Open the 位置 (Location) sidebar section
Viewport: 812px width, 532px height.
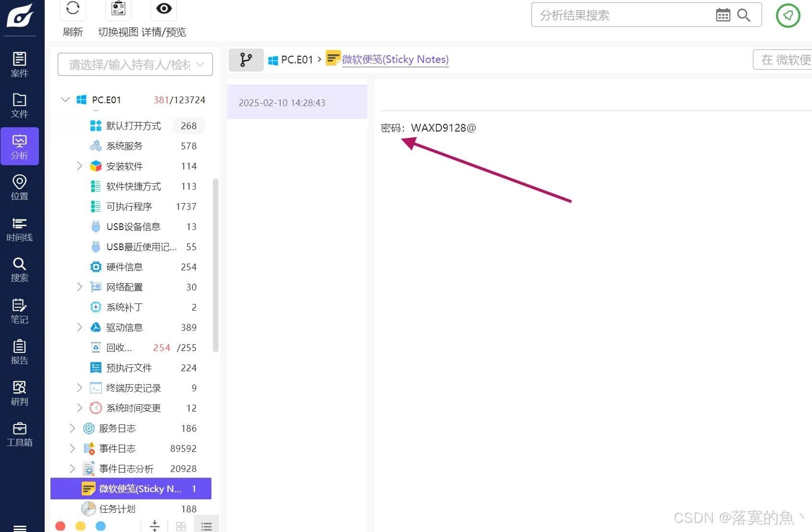[20, 187]
